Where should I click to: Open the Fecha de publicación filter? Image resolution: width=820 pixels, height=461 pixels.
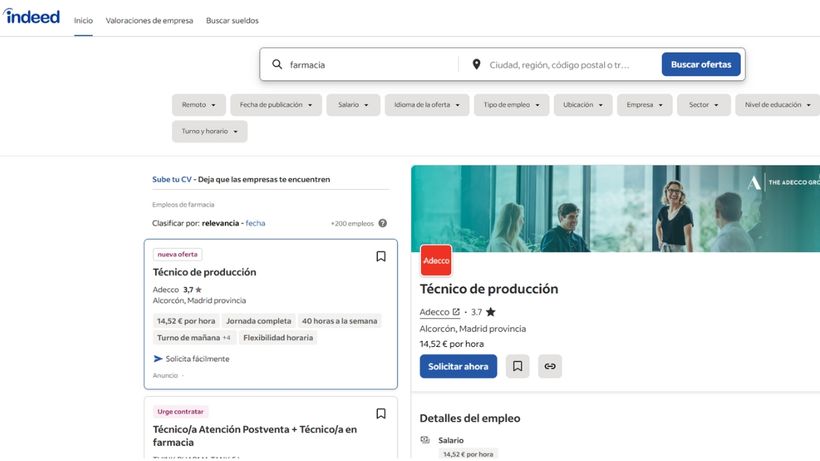(x=276, y=105)
